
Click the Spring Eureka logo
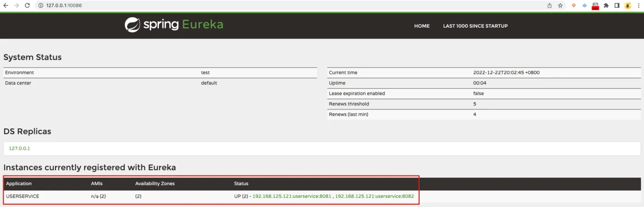tap(174, 25)
